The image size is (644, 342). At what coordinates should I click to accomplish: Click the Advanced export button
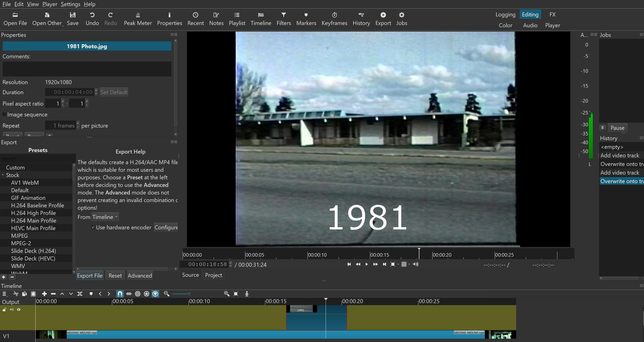(140, 276)
